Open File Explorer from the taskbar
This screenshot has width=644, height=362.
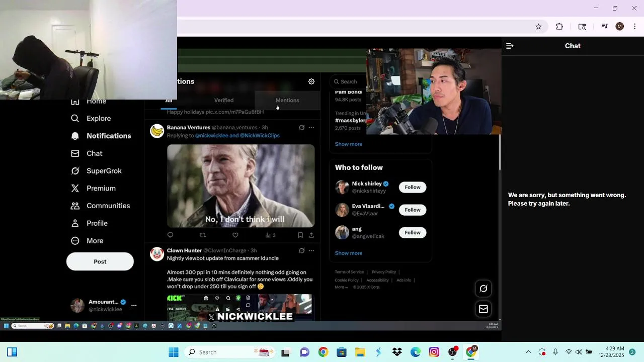point(360,352)
